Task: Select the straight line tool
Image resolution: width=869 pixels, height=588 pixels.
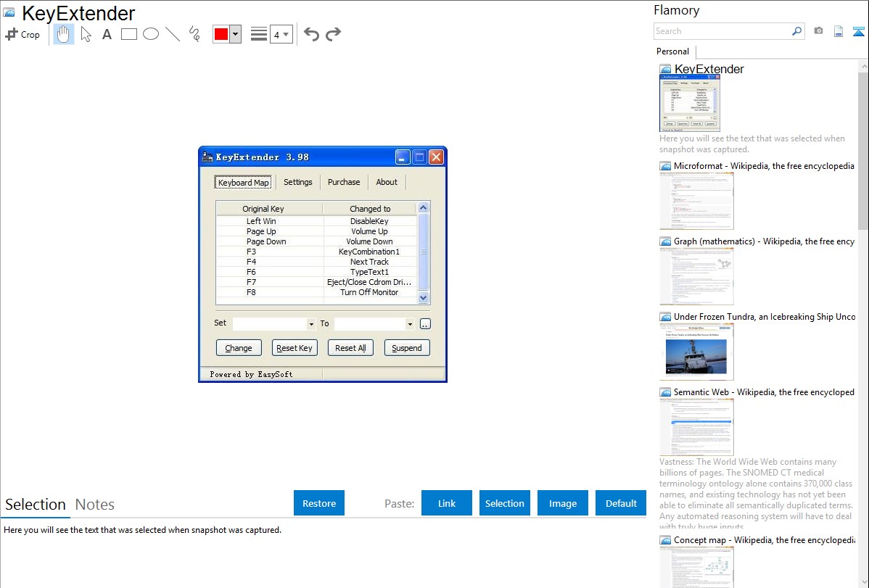Action: coord(173,34)
